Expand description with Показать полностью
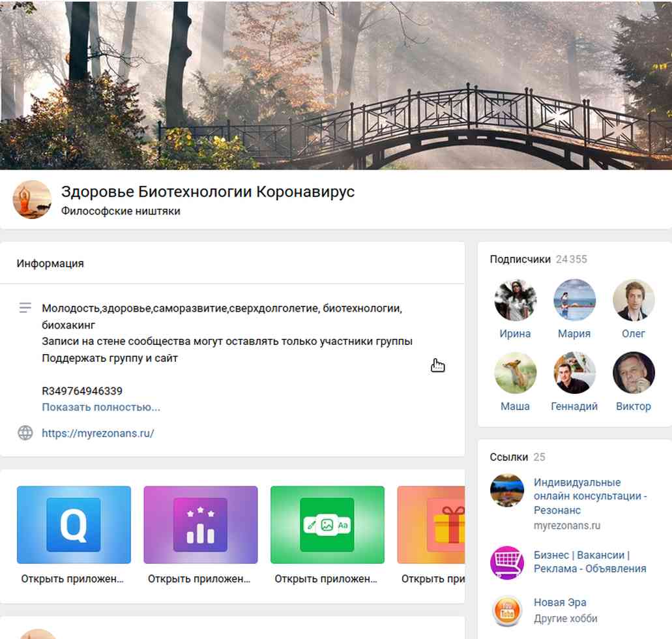 (x=101, y=407)
